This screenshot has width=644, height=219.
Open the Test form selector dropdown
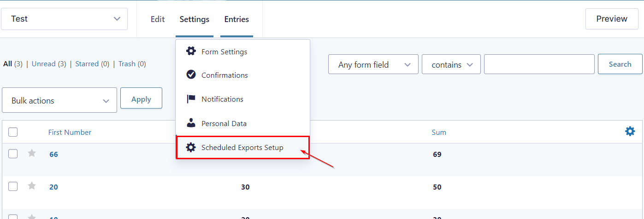tap(65, 19)
